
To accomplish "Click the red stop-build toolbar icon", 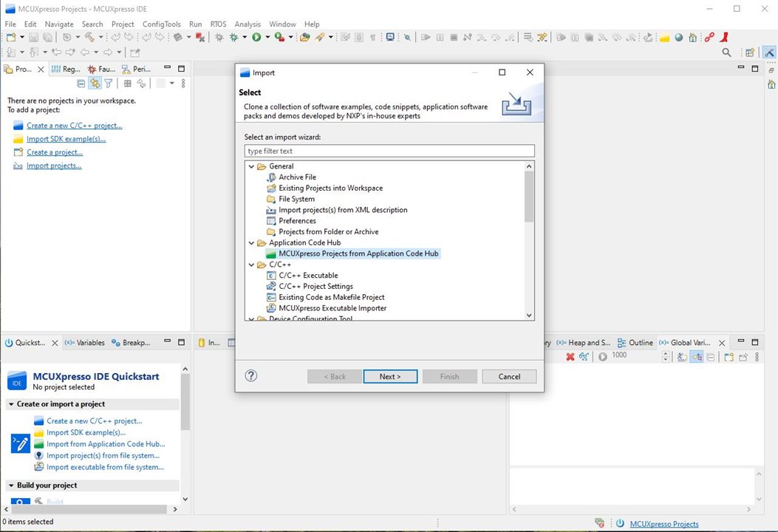I will 200,37.
